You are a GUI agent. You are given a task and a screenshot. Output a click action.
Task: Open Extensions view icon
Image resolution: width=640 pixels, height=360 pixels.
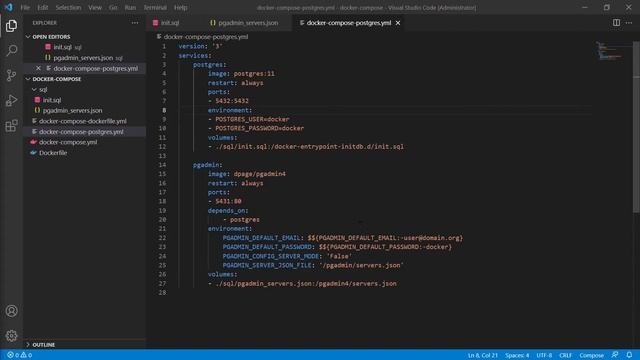click(x=11, y=125)
